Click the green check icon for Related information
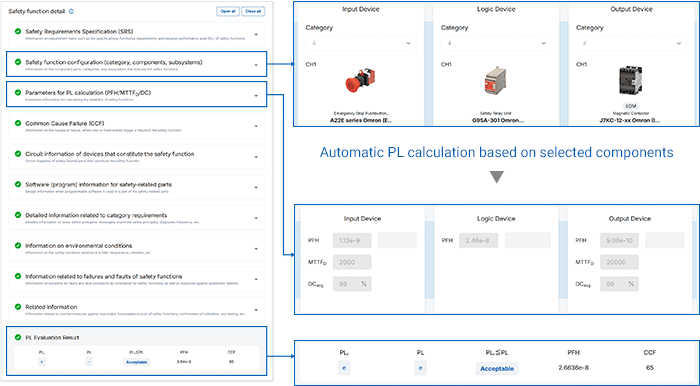This screenshot has height=386, width=700. point(18,307)
